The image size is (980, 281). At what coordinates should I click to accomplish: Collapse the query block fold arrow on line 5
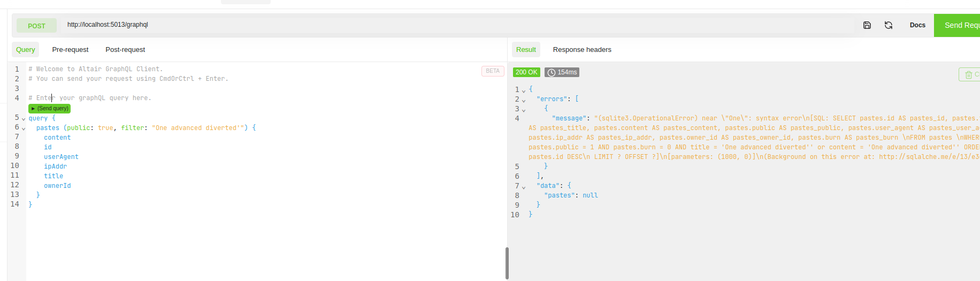click(24, 119)
